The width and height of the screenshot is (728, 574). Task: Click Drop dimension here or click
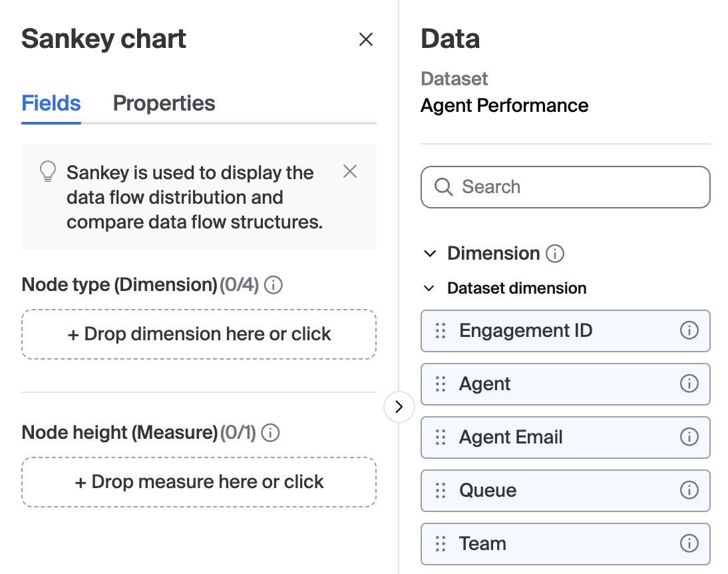(x=199, y=334)
